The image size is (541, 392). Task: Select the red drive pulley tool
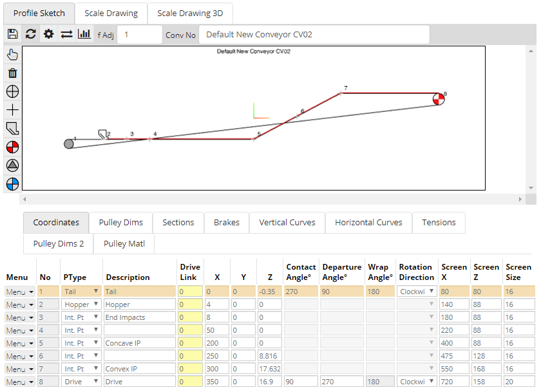[x=12, y=147]
